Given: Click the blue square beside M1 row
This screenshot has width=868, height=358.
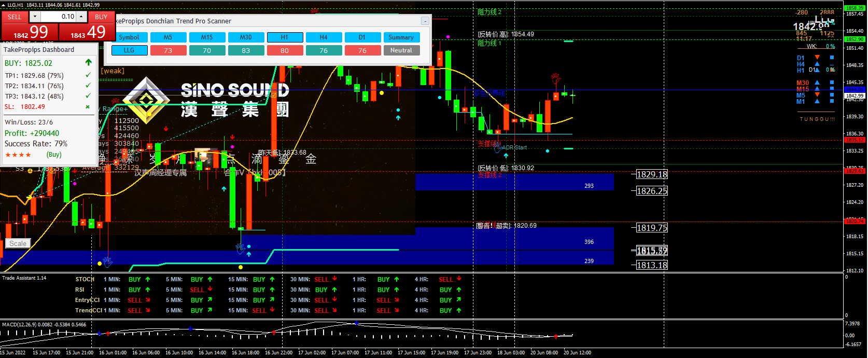Looking at the screenshot, I should [832, 101].
